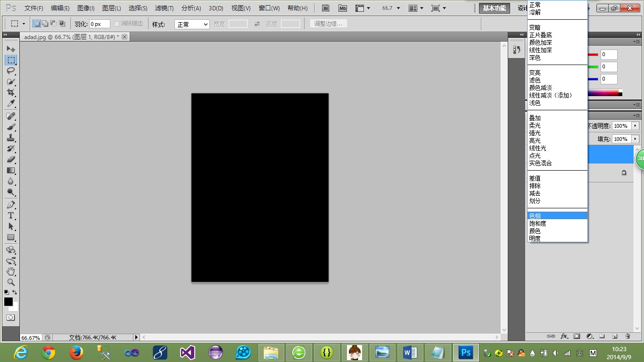
Task: Open the adjustment layer menu
Action: tap(589, 336)
